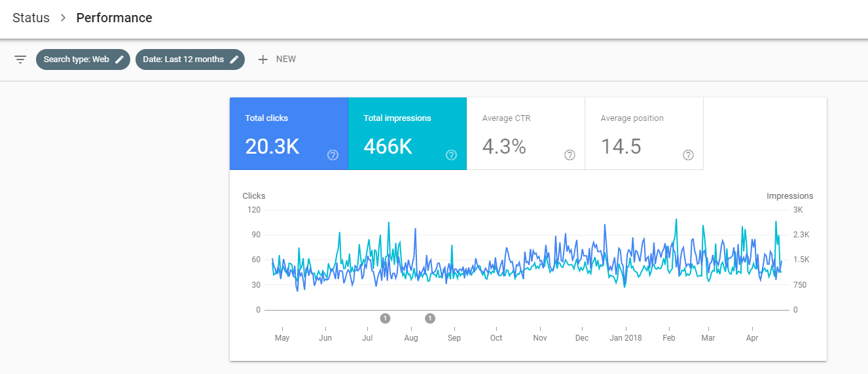Image resolution: width=868 pixels, height=374 pixels.
Task: Click the August annotation marker on chart
Action: pos(430,318)
